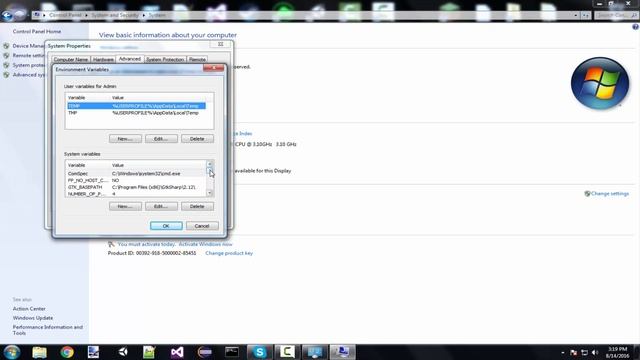Click the shield icon next to Device Manager
The image size is (640, 360).
pos(6,46)
